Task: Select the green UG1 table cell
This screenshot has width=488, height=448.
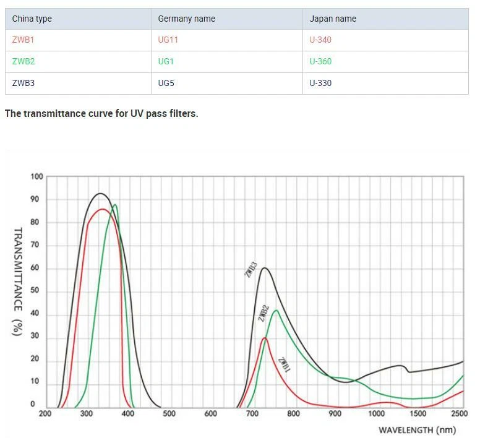Action: [x=166, y=62]
